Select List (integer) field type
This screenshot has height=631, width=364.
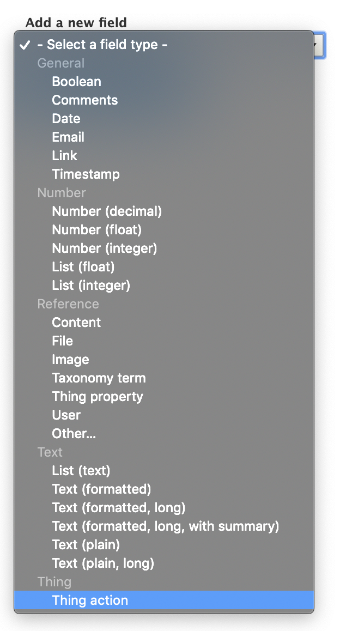click(91, 286)
